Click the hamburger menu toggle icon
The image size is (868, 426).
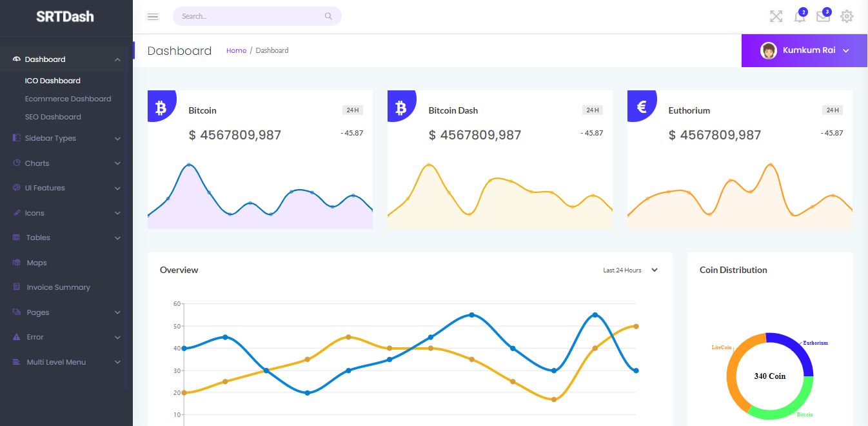coord(153,17)
